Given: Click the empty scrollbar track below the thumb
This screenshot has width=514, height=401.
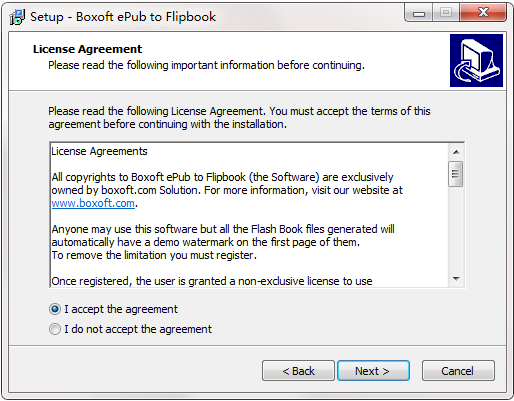Looking at the screenshot, I should coord(456,229).
